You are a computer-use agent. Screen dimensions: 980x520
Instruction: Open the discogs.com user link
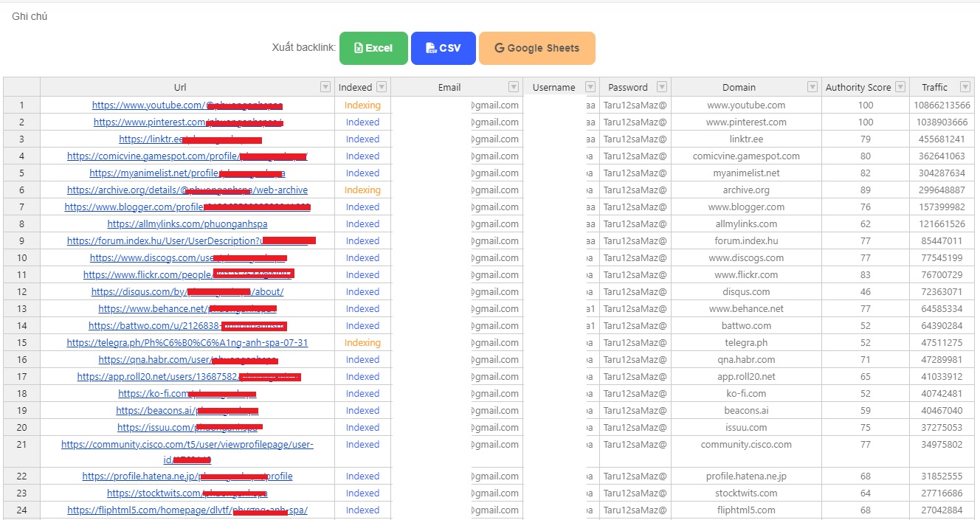188,258
